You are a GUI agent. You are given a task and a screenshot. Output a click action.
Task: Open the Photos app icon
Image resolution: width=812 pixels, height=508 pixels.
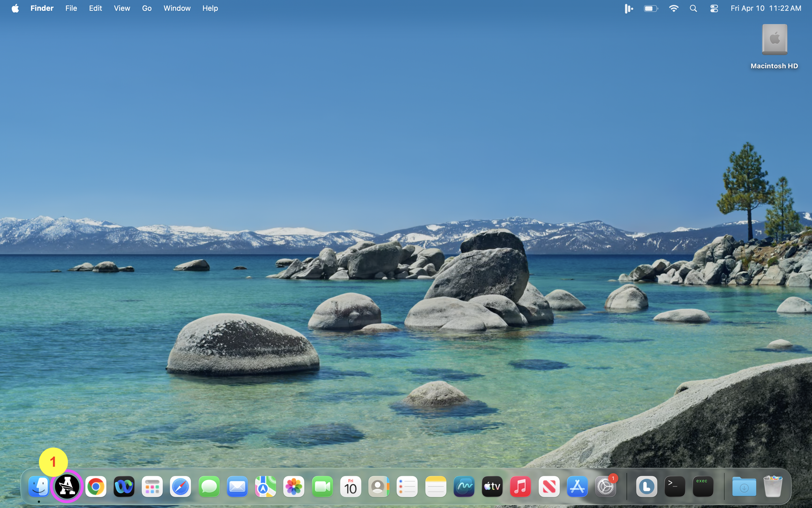(294, 486)
